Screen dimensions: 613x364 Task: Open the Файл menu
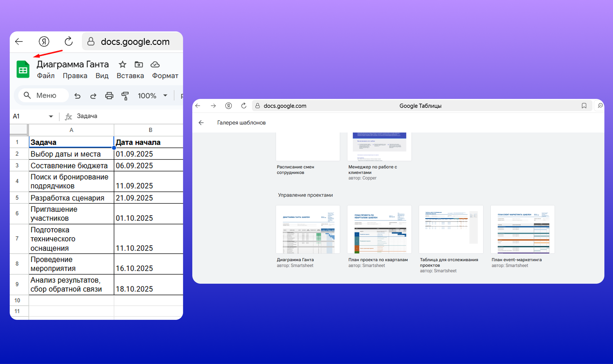tap(46, 76)
